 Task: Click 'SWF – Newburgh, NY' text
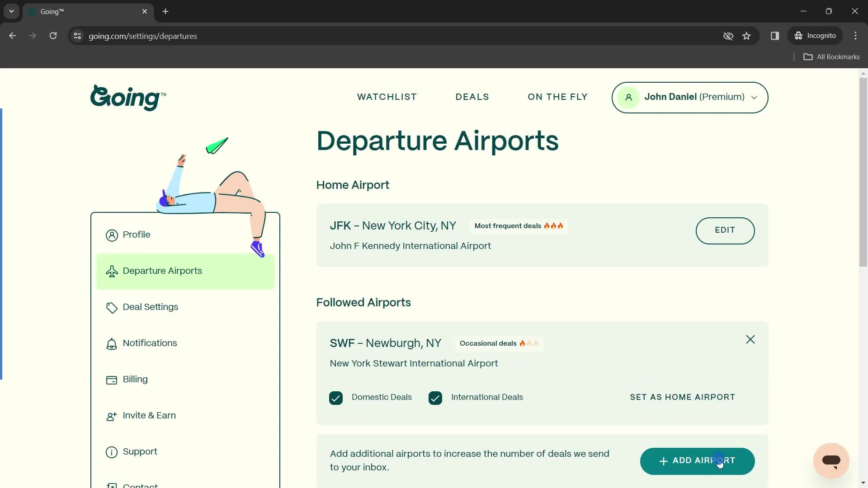(386, 343)
